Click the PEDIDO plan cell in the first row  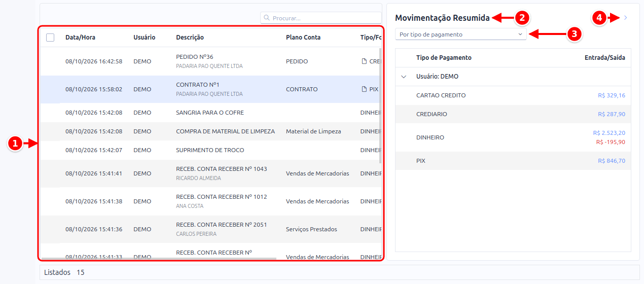click(x=297, y=61)
